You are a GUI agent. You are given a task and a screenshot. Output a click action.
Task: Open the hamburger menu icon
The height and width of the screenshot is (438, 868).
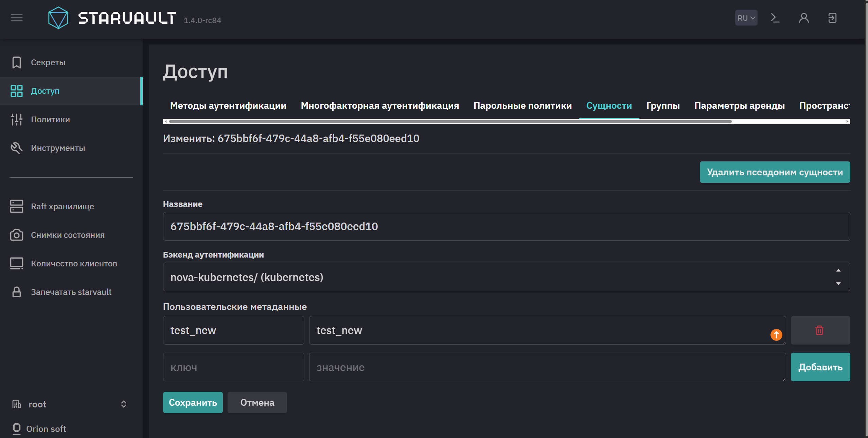point(17,18)
